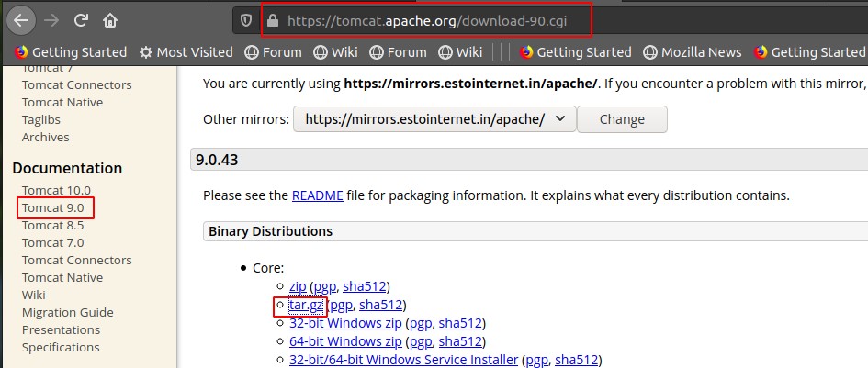Go to the browser Home page icon
This screenshot has width=868, height=368.
(x=110, y=19)
